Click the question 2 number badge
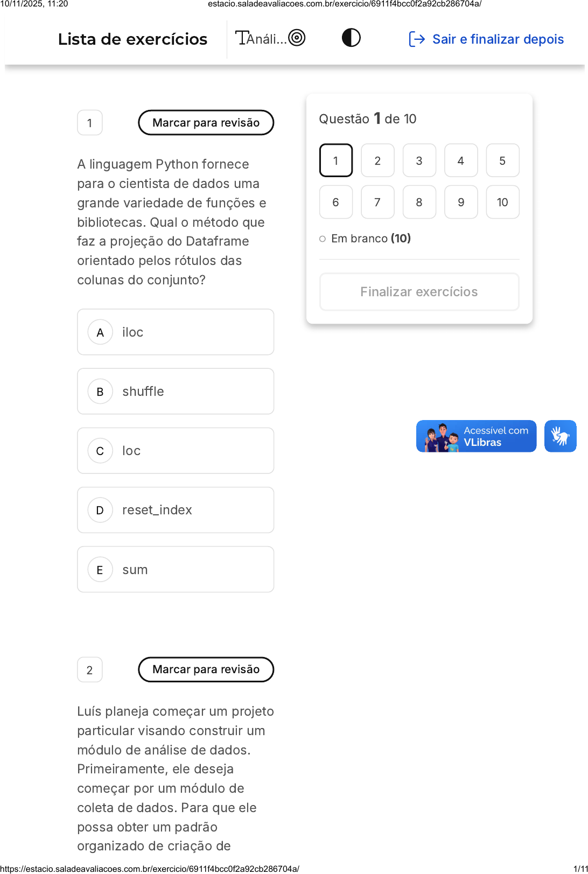 pyautogui.click(x=90, y=670)
